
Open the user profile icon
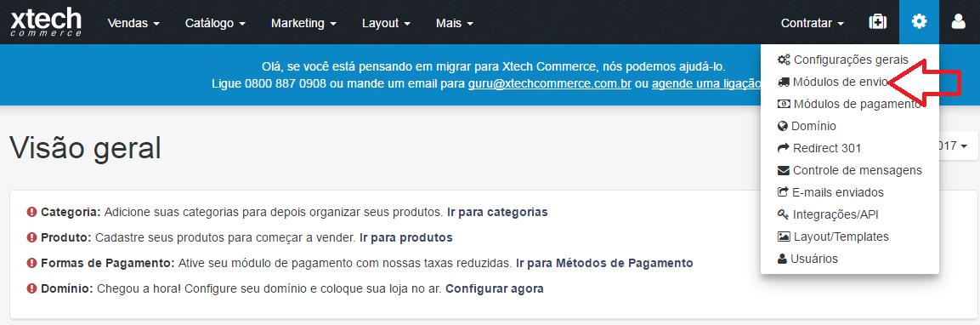958,22
